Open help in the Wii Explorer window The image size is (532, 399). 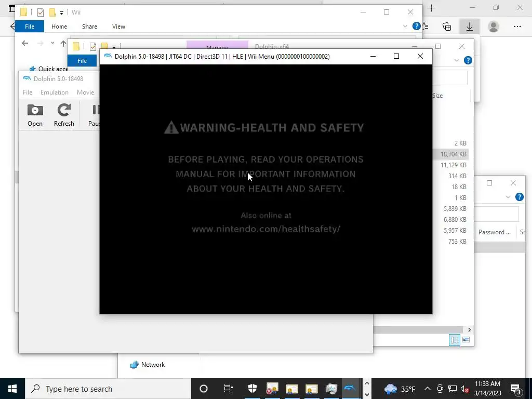[416, 26]
